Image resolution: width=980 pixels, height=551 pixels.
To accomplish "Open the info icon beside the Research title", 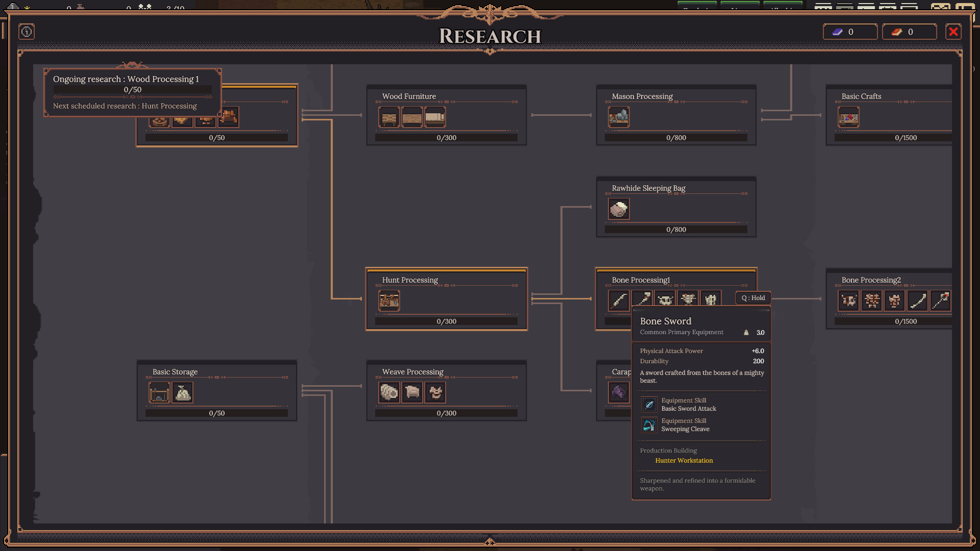I will (26, 32).
